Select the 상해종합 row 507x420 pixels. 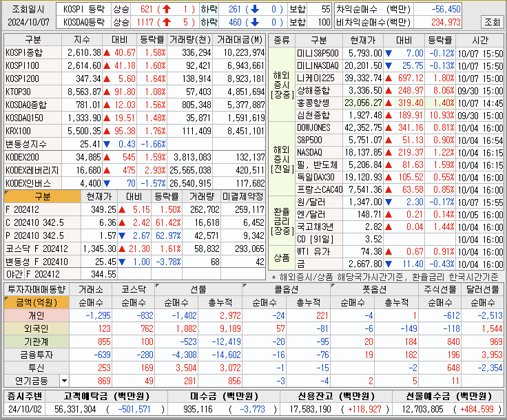(x=400, y=90)
